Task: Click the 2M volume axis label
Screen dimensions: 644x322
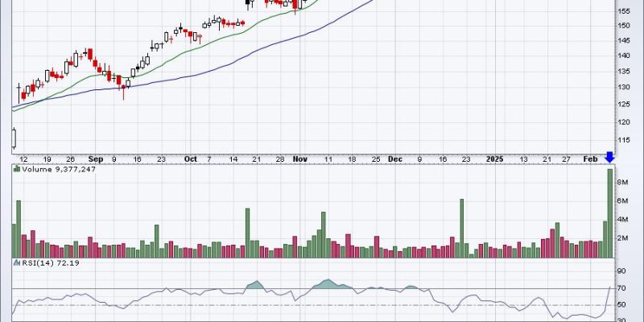Action: point(622,238)
